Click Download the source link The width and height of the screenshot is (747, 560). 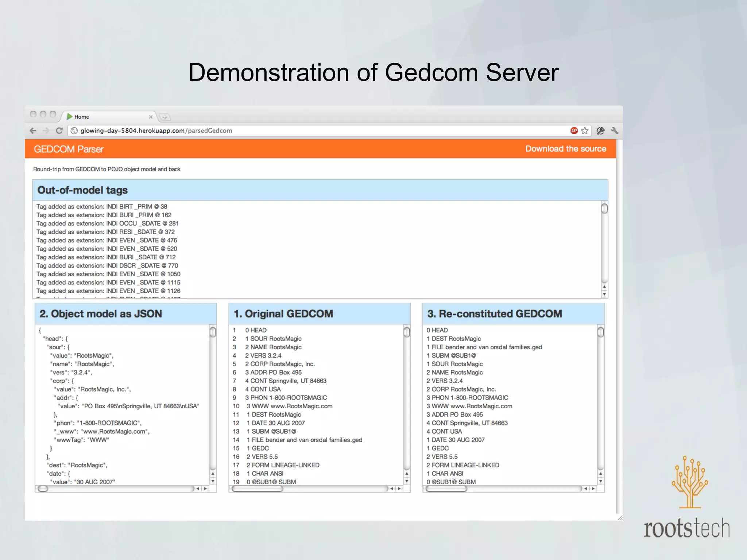566,149
